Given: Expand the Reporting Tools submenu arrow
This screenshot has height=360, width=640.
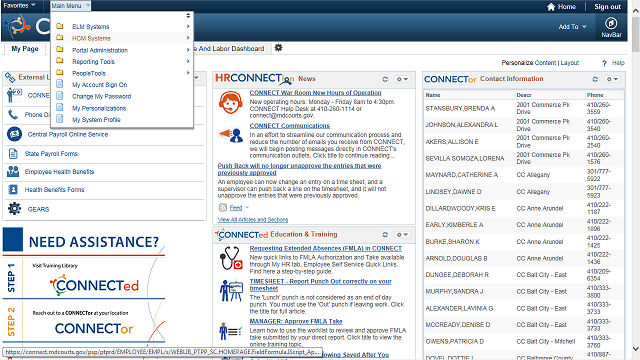Looking at the screenshot, I should pos(188,61).
